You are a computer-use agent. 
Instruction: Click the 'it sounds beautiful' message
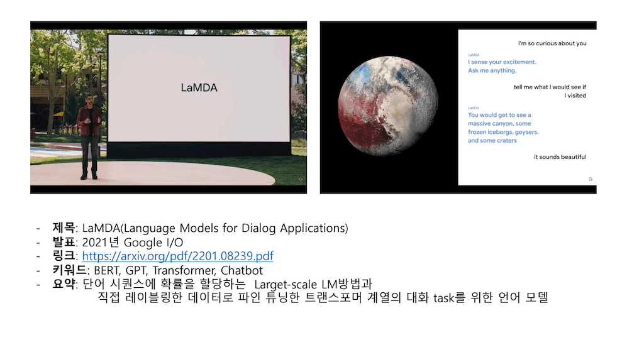tap(560, 157)
